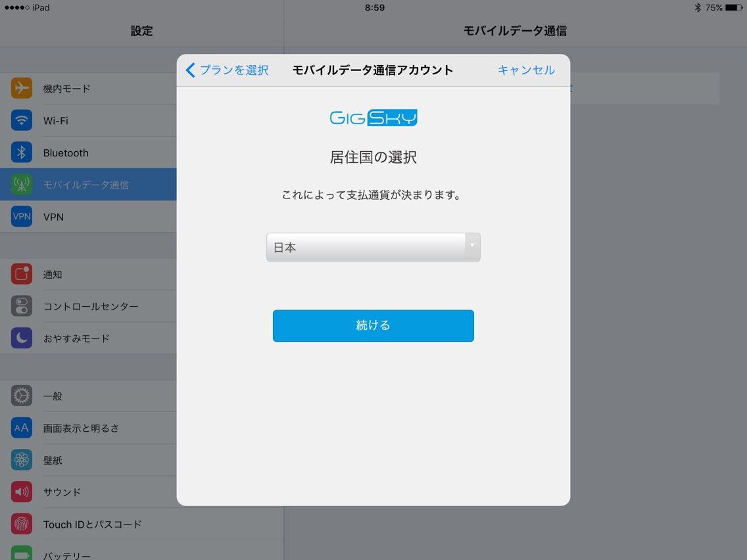
Task: Tap the Notifications (通知) icon
Action: pyautogui.click(x=22, y=274)
